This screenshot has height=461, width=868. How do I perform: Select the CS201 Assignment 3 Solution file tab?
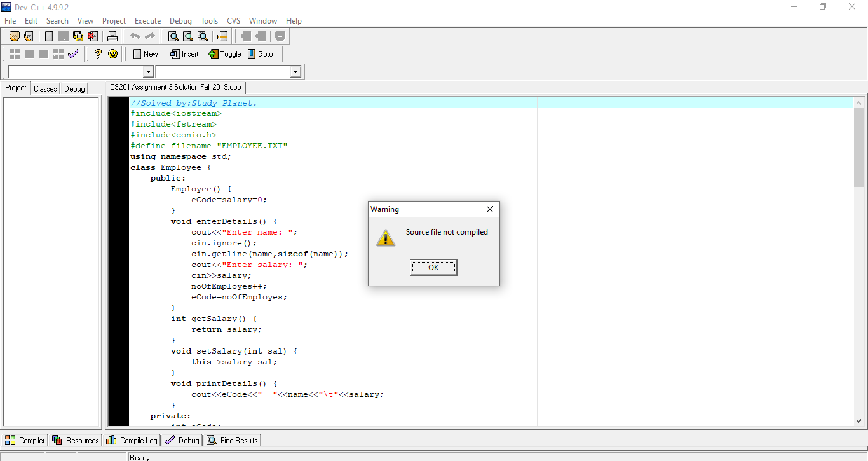coord(175,87)
